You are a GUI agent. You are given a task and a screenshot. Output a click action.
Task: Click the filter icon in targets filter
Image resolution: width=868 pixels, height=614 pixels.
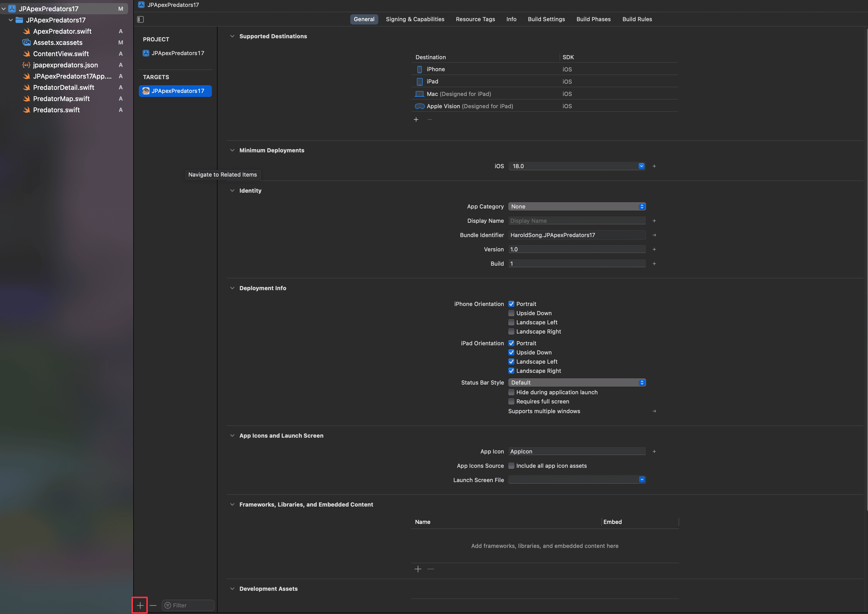tap(167, 605)
